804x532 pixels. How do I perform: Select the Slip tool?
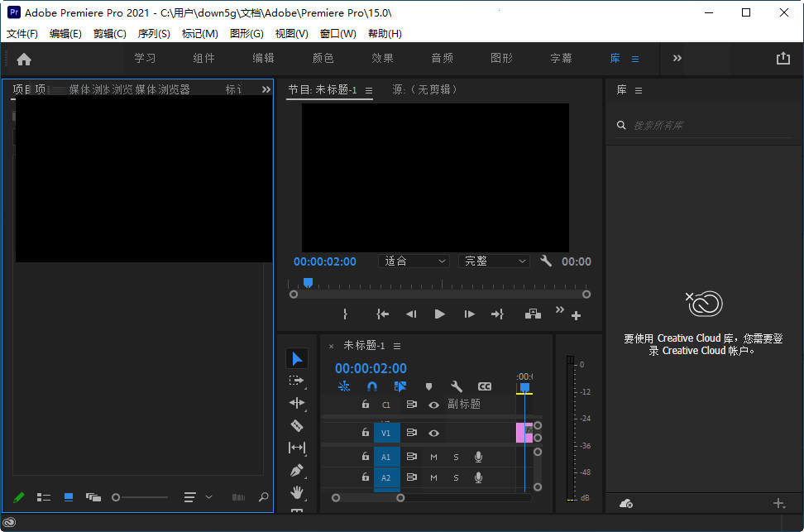[x=296, y=448]
